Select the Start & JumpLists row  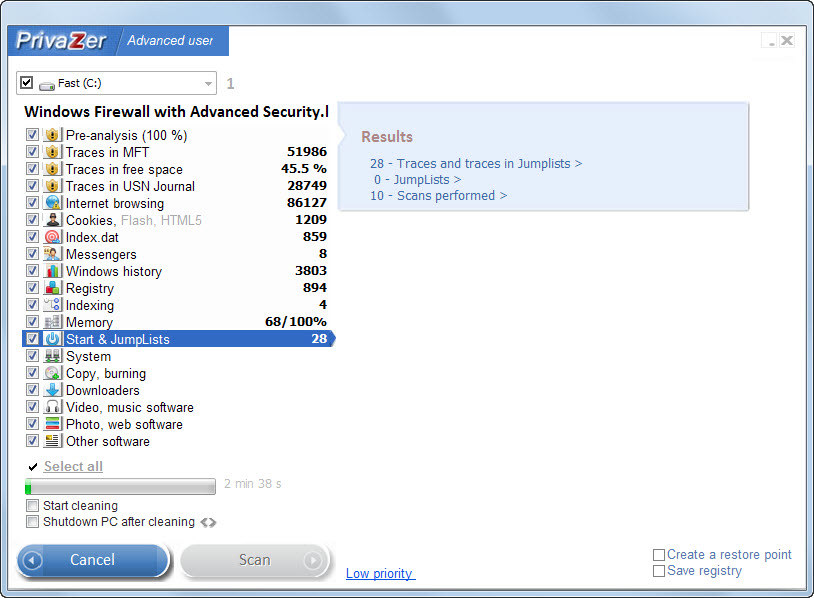[178, 339]
